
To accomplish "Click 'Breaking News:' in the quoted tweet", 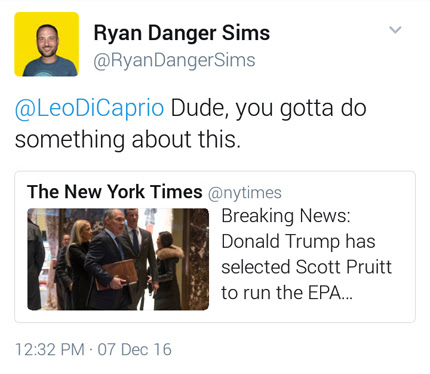I will pyautogui.click(x=286, y=216).
